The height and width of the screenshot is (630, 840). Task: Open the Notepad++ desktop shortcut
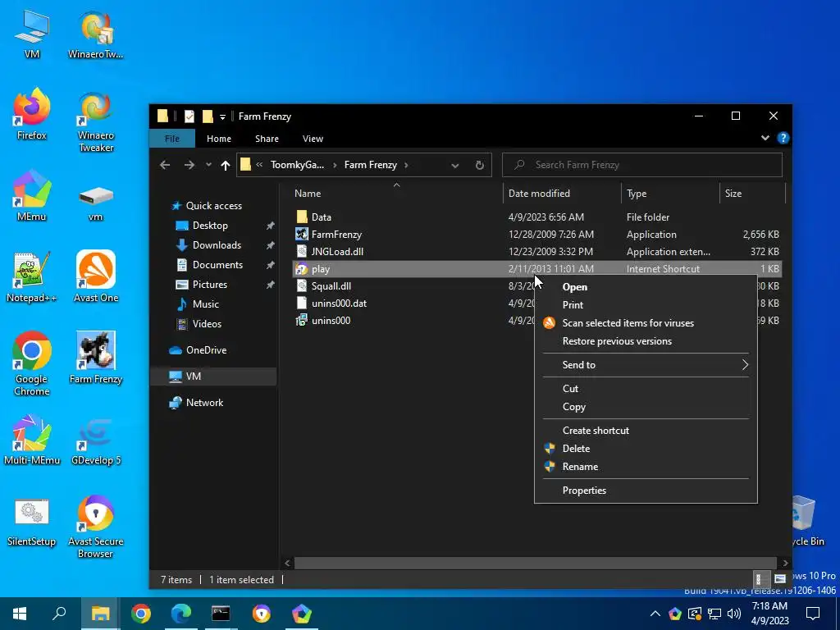coord(32,277)
